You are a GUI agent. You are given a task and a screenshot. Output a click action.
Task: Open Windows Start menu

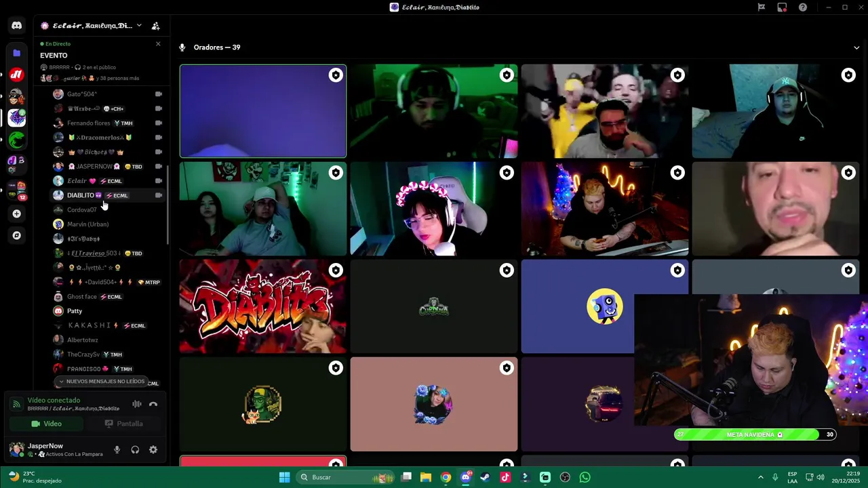(285, 477)
